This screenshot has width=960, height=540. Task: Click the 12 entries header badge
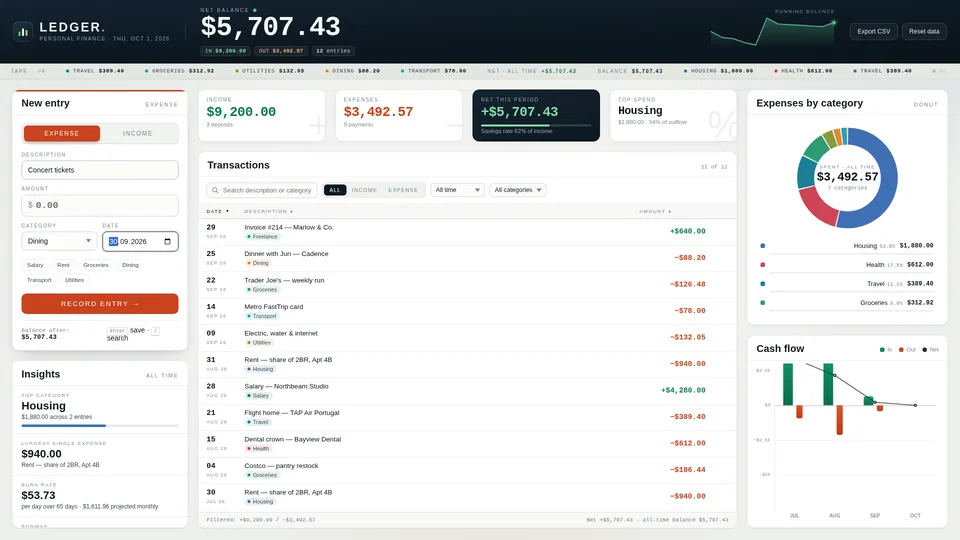coord(334,51)
